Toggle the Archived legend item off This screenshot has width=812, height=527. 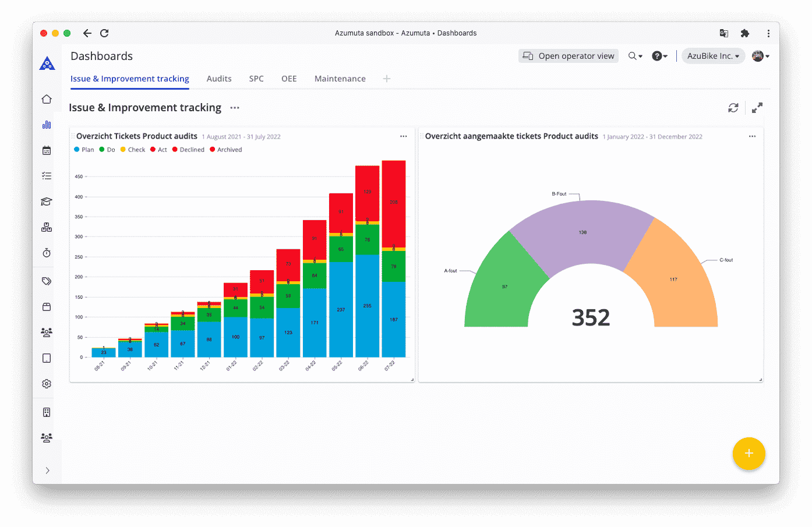coord(225,149)
